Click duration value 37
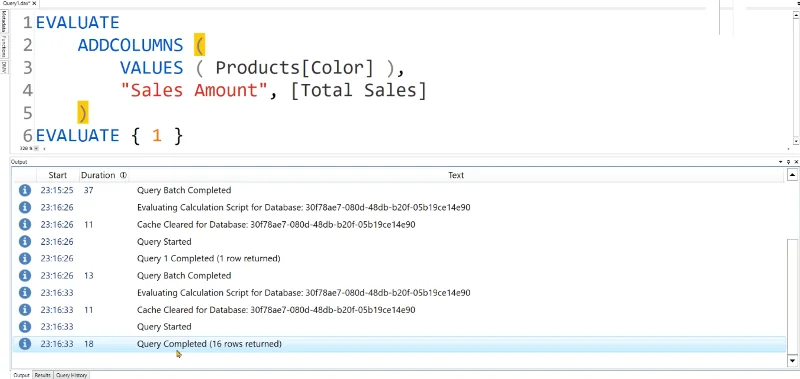The image size is (800, 379). pyautogui.click(x=87, y=190)
